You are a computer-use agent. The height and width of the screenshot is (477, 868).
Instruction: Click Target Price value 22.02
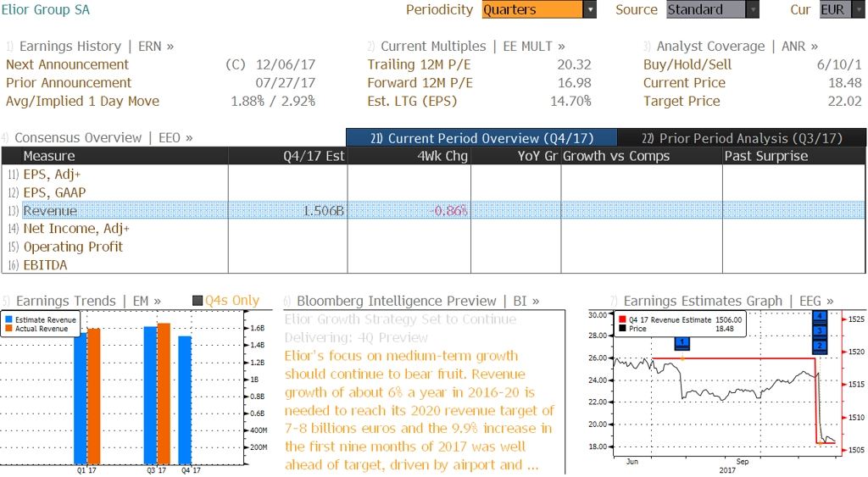point(845,102)
